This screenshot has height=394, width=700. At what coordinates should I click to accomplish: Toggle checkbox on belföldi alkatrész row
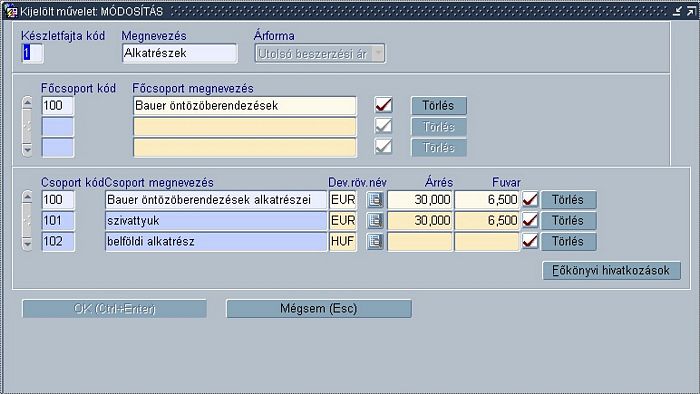pyautogui.click(x=530, y=241)
